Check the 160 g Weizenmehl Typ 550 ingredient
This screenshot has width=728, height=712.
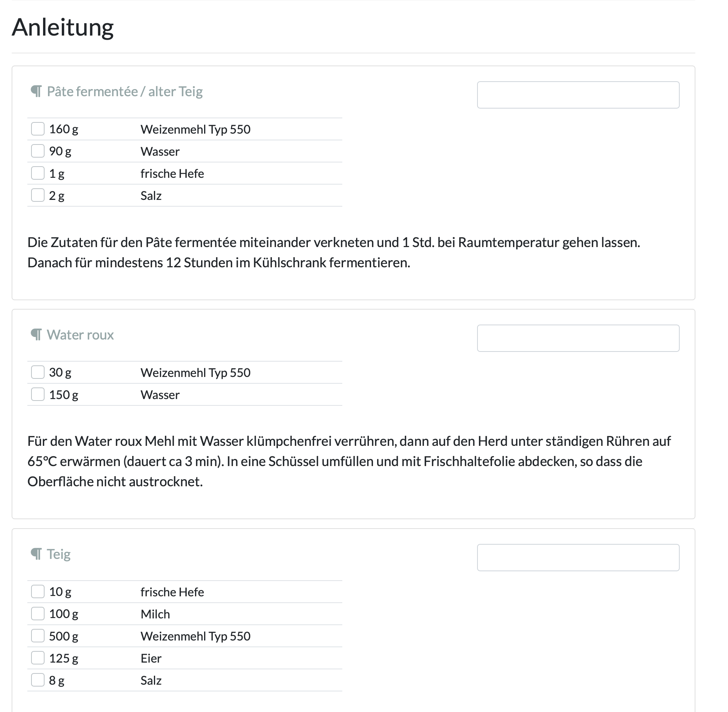(38, 129)
